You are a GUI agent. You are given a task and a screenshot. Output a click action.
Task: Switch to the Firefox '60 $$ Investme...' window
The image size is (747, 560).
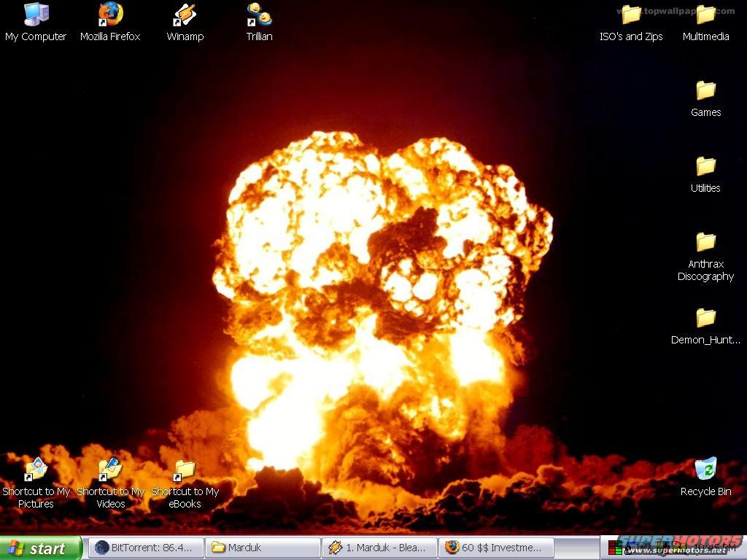pyautogui.click(x=495, y=548)
